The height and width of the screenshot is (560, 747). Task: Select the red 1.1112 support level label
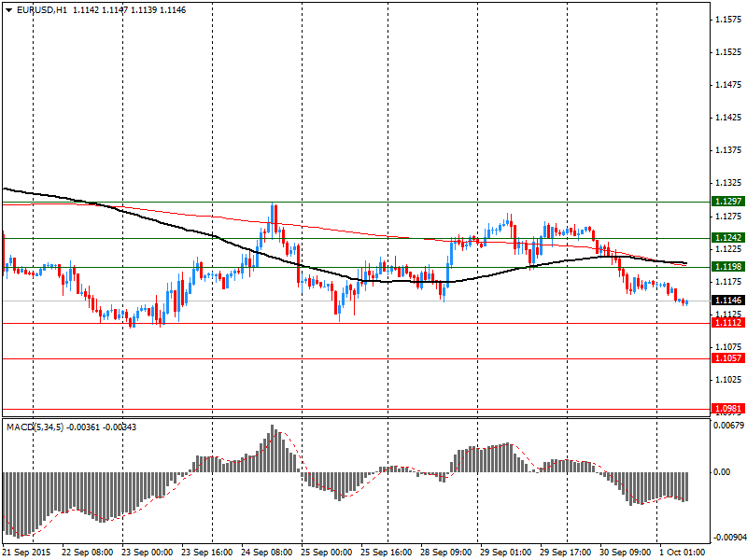[728, 323]
